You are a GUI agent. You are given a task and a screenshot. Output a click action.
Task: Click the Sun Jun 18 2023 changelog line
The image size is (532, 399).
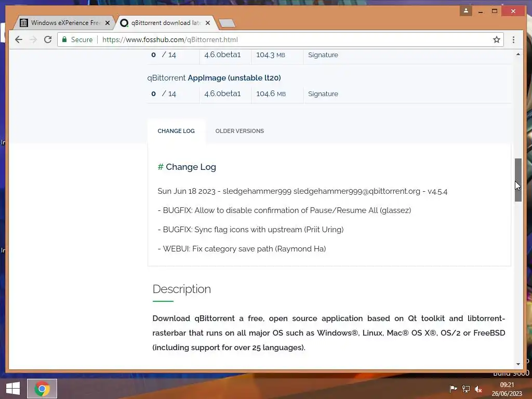pos(302,191)
